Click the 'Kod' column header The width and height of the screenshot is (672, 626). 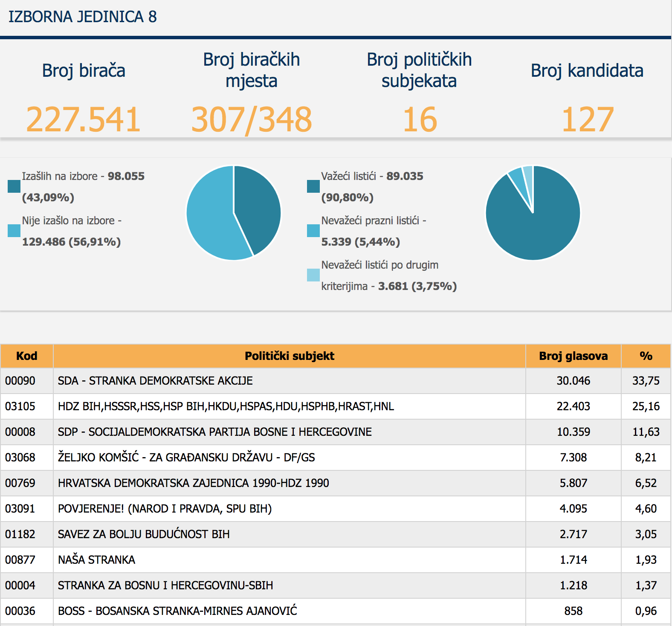[x=26, y=356]
